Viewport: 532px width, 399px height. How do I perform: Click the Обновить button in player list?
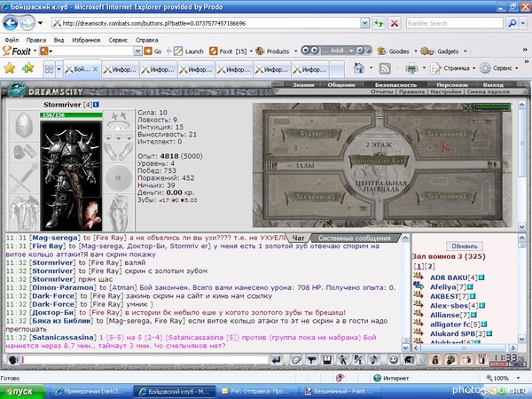pos(465,246)
